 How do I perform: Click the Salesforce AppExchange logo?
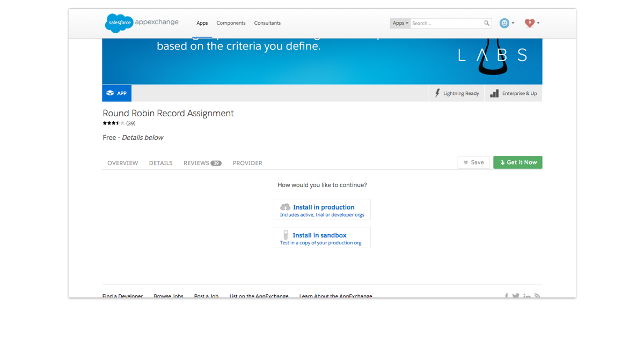(x=142, y=23)
